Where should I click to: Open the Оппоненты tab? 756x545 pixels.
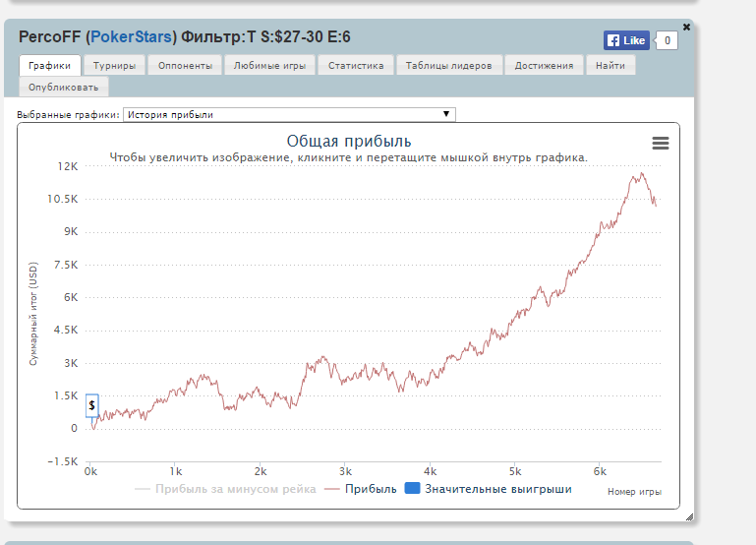click(185, 66)
